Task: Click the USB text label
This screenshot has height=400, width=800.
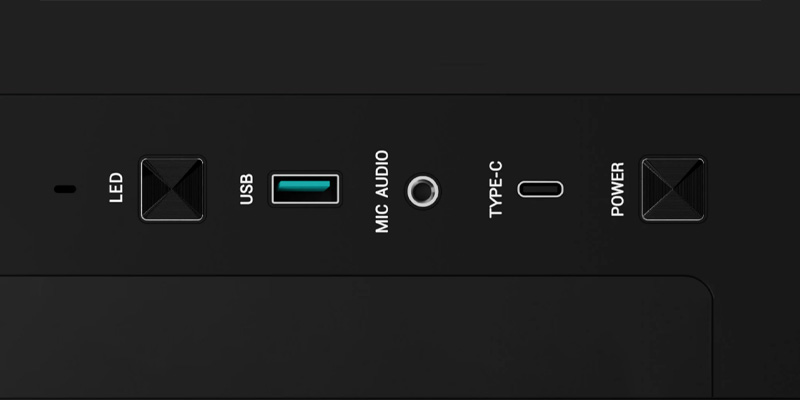Action: (246, 189)
